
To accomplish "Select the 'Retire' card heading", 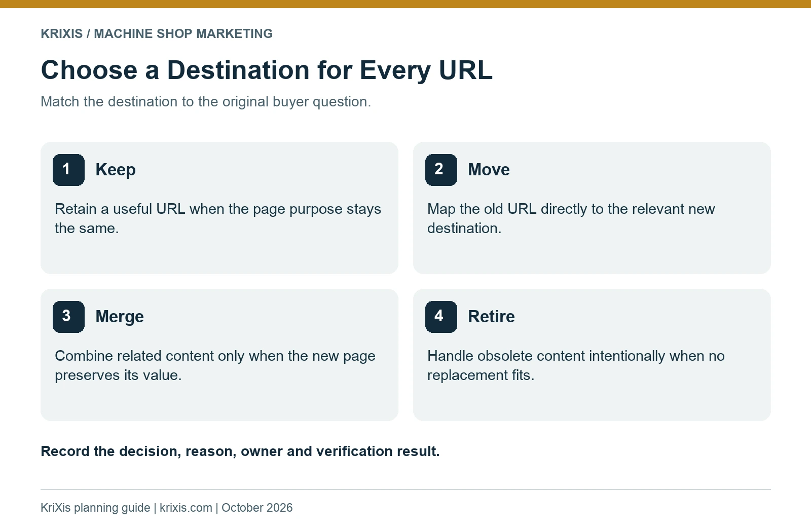I will (x=491, y=317).
